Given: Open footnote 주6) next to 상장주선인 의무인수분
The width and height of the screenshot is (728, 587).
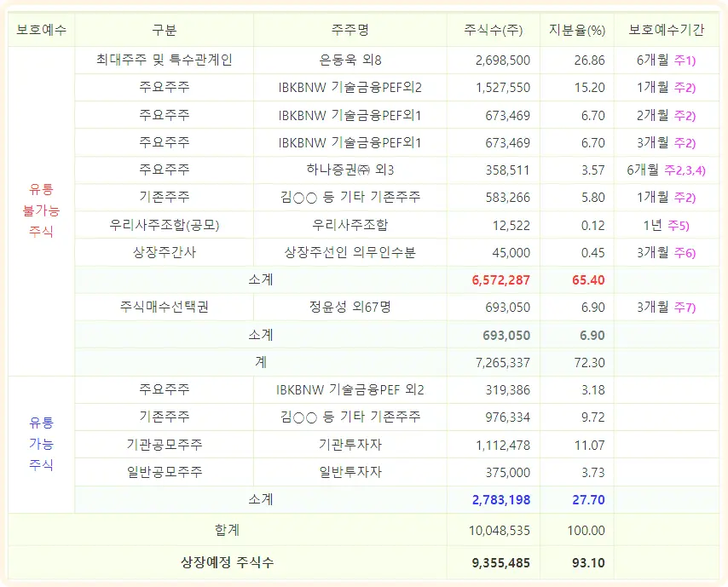Looking at the screenshot, I should tap(682, 250).
